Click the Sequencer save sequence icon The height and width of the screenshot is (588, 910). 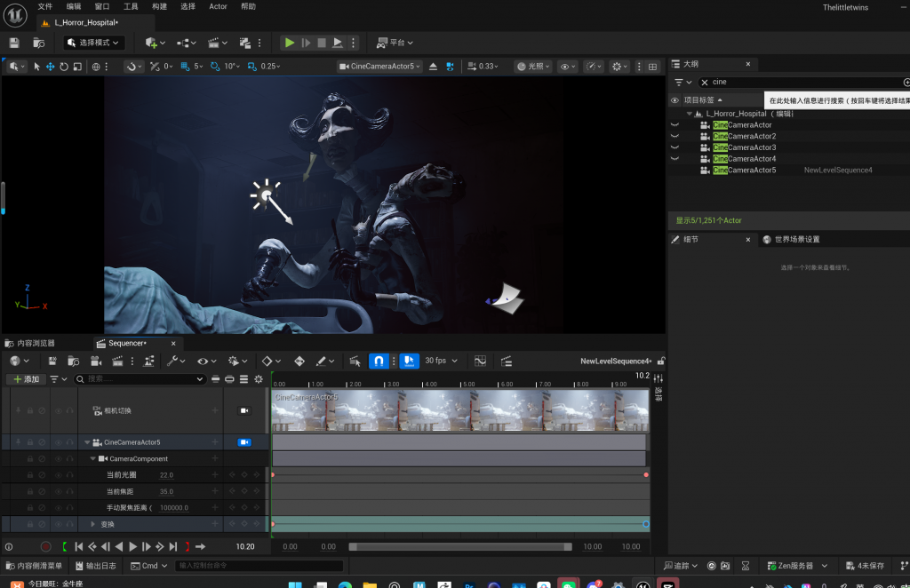[x=52, y=362]
